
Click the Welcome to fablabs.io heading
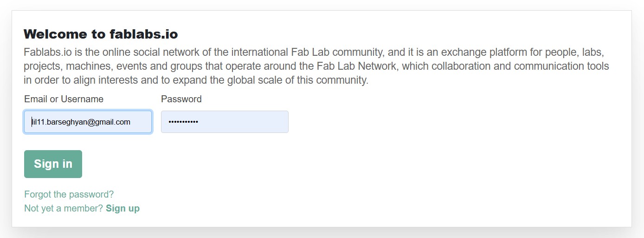tap(101, 34)
